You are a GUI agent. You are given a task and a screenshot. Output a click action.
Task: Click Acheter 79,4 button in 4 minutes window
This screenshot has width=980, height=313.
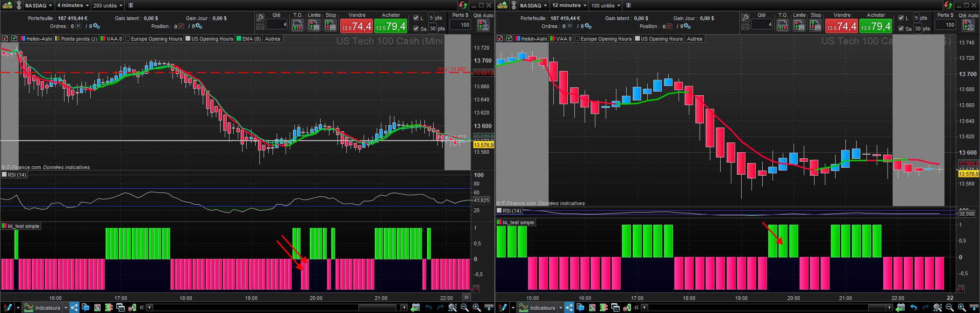click(x=391, y=26)
